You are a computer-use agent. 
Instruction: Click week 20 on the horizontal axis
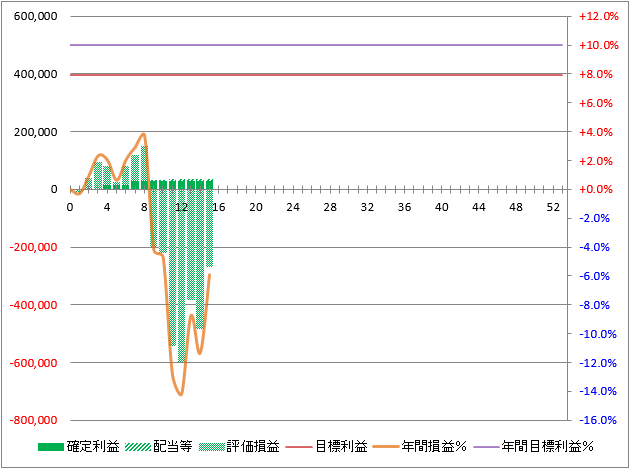pos(256,207)
